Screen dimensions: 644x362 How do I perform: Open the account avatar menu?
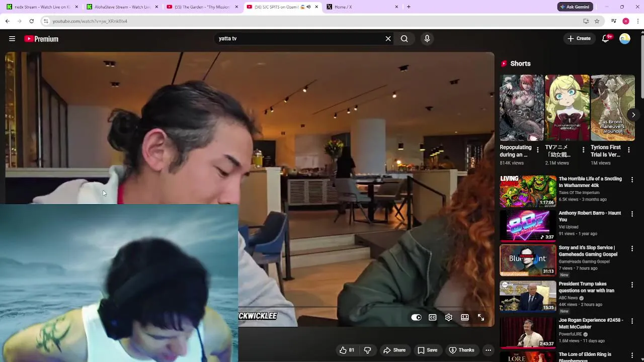pos(625,39)
